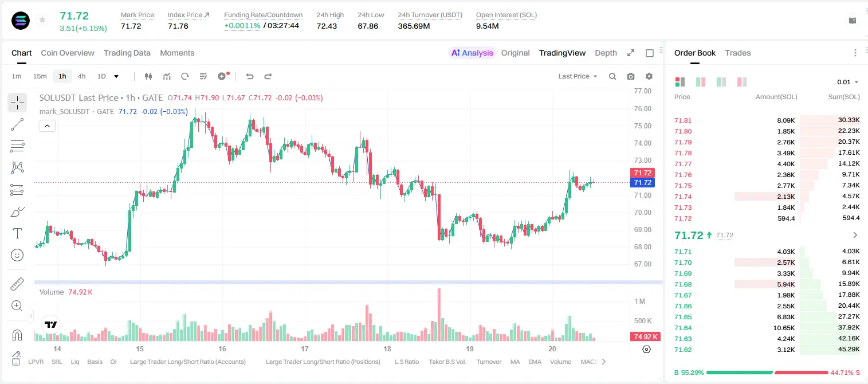Undo the last chart action
Screen dimensions: 868x384
249,76
